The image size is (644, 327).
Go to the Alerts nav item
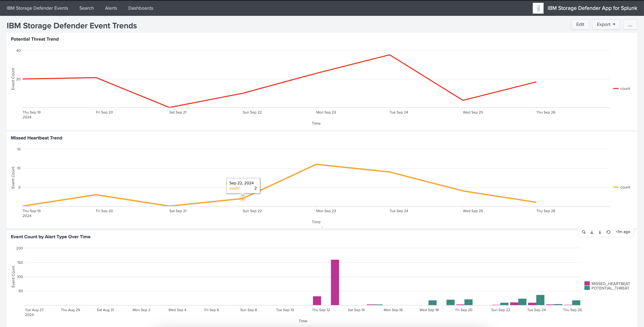(111, 8)
